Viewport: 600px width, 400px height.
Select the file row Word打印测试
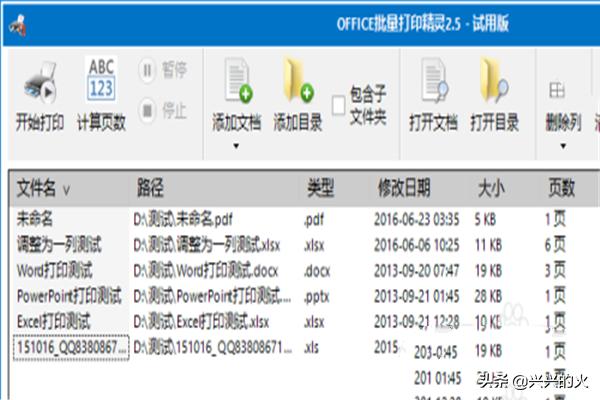55,271
